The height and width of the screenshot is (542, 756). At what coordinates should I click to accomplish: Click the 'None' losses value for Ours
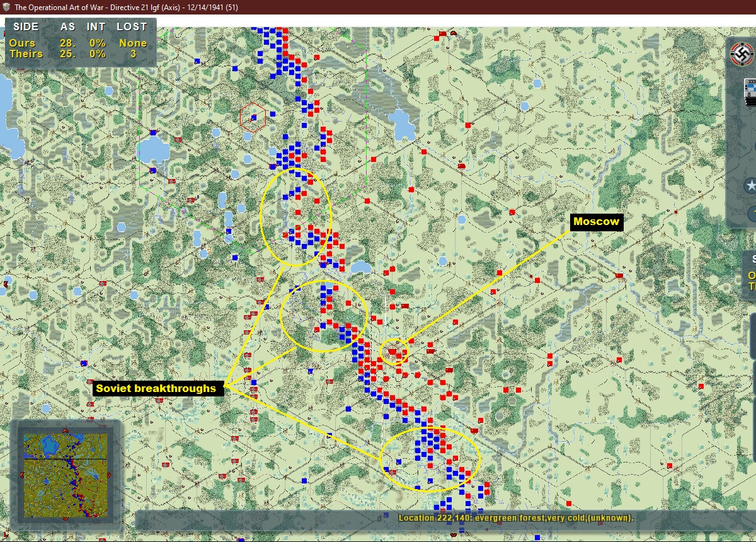point(133,43)
